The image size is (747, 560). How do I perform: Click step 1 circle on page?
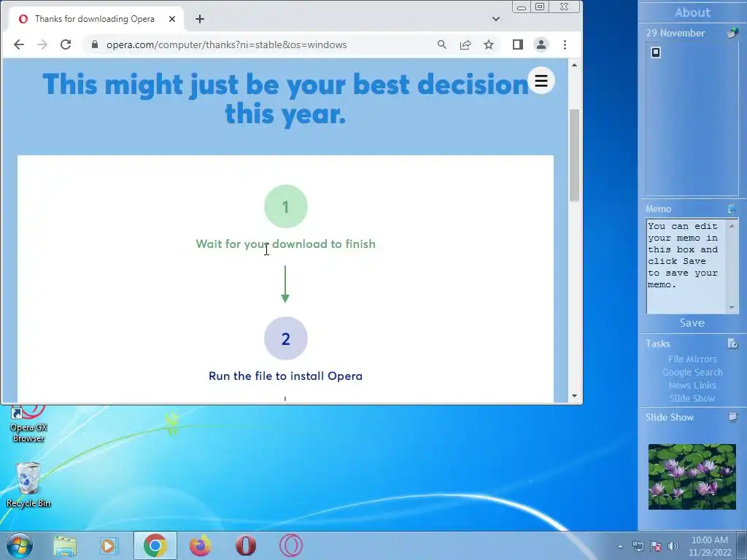coord(286,206)
